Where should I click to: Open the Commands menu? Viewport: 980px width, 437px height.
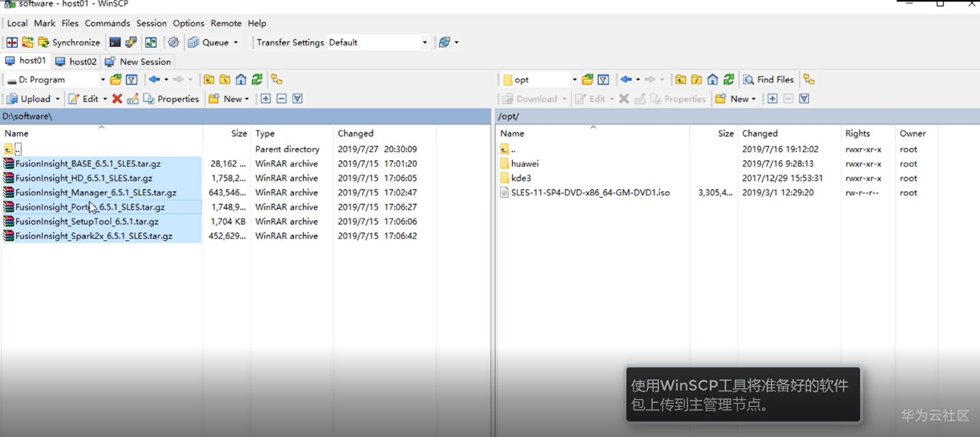tap(108, 23)
